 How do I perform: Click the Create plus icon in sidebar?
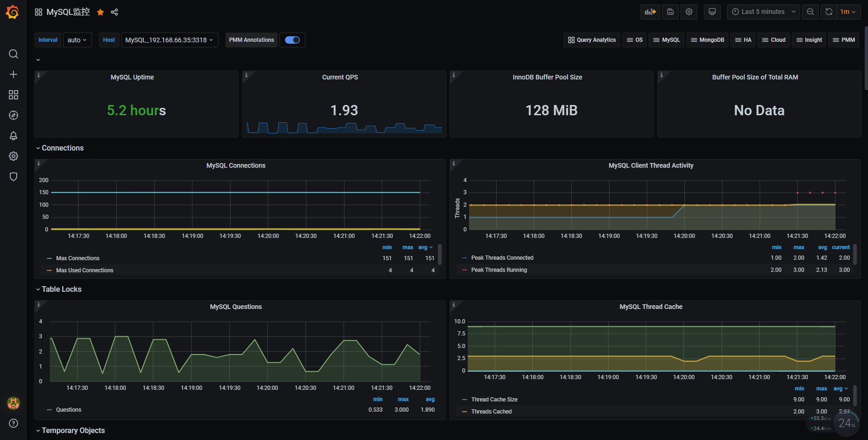point(13,74)
